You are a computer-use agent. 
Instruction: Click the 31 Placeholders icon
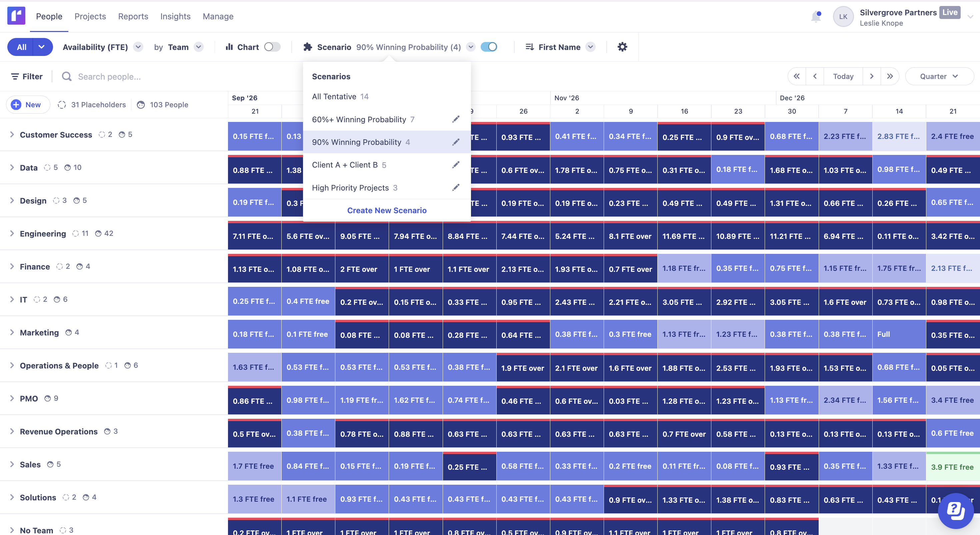tap(62, 105)
